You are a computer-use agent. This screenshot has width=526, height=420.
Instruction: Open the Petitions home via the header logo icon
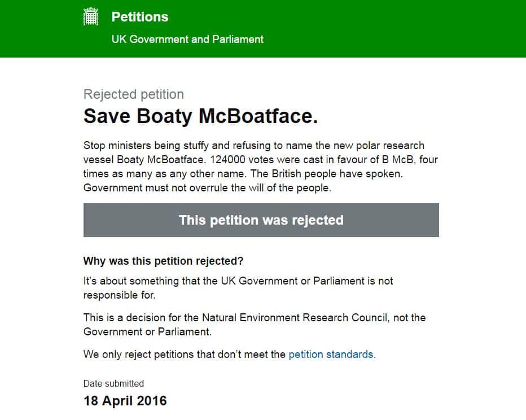click(x=91, y=16)
